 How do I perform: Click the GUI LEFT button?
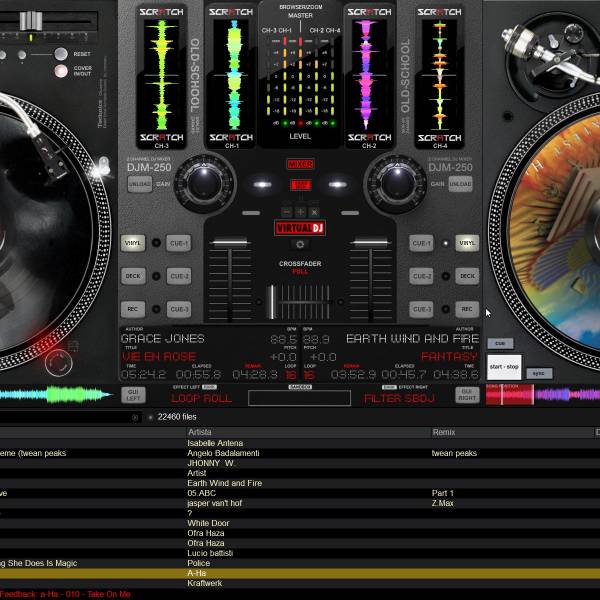pyautogui.click(x=133, y=395)
